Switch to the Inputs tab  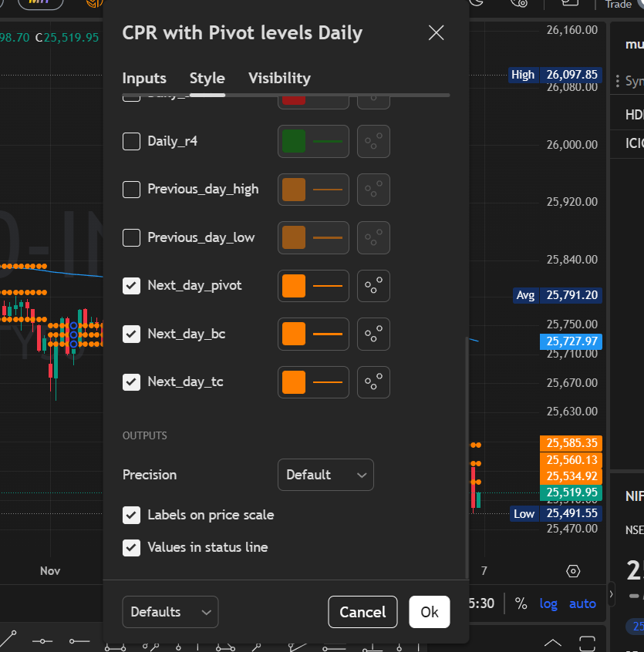(x=144, y=79)
